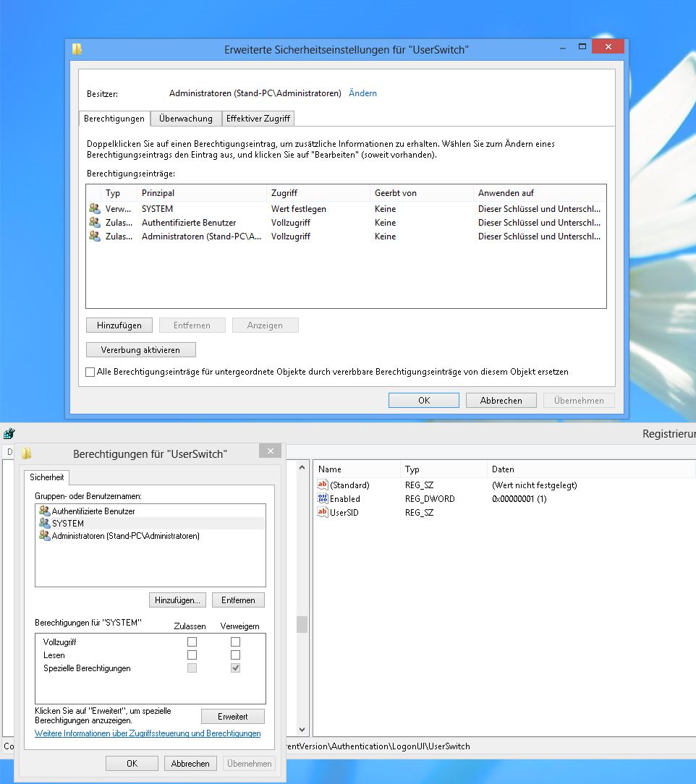Click the Typ column header in advanced dialog
Screen dimensions: 696x784
(x=119, y=193)
